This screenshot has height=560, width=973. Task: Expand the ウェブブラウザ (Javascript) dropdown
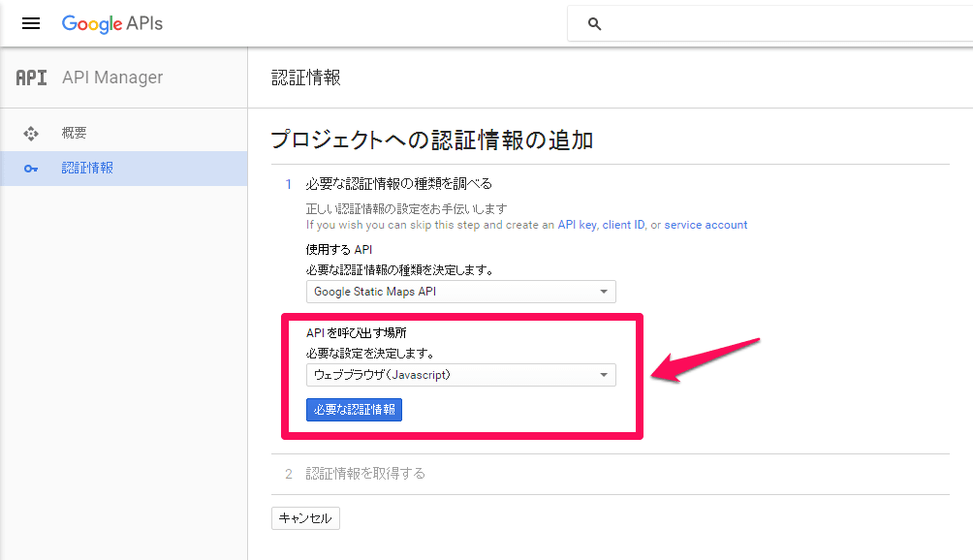point(460,375)
